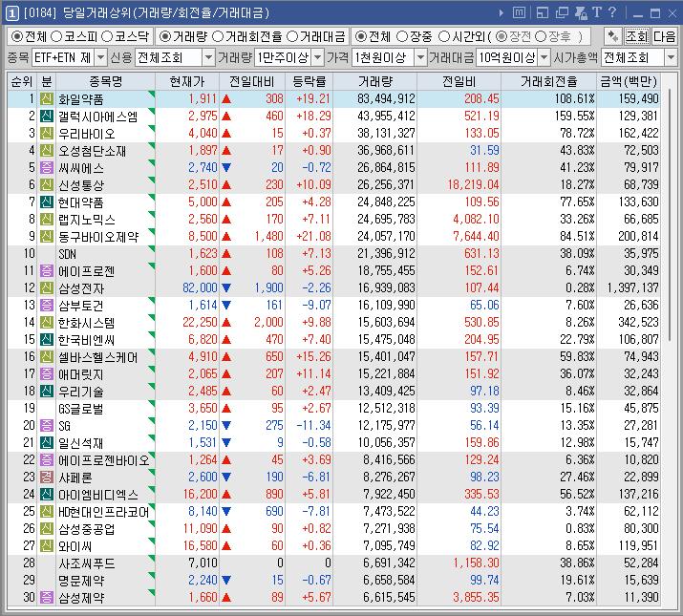Image resolution: width=683 pixels, height=616 pixels.
Task: Click the dark 신 badge next to 갤럭시아에스엠
Action: (x=47, y=116)
